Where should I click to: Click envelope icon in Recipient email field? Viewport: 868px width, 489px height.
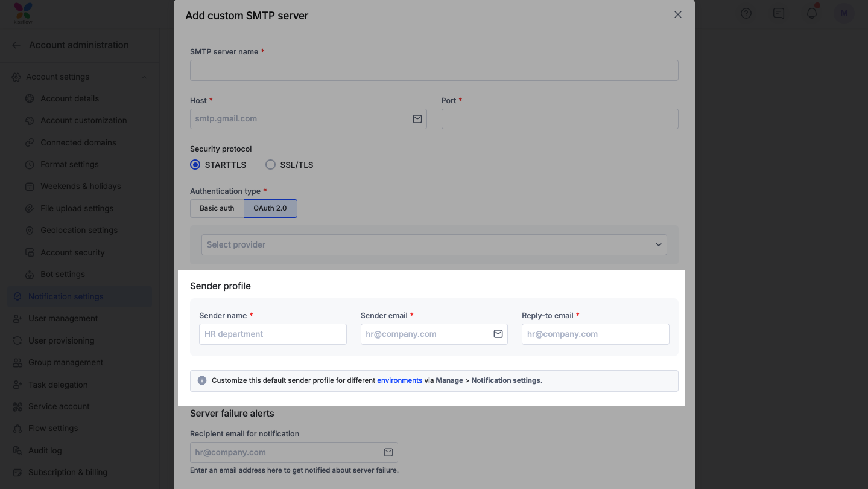(388, 452)
